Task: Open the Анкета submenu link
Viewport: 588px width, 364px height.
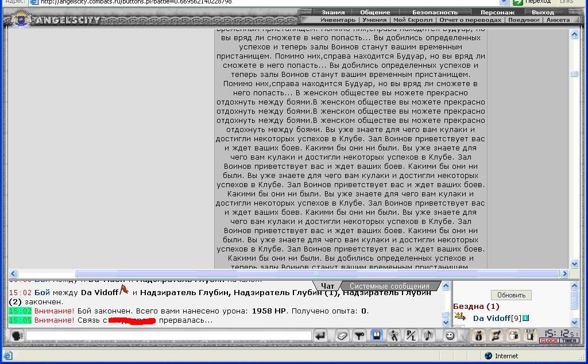Action: 558,20
